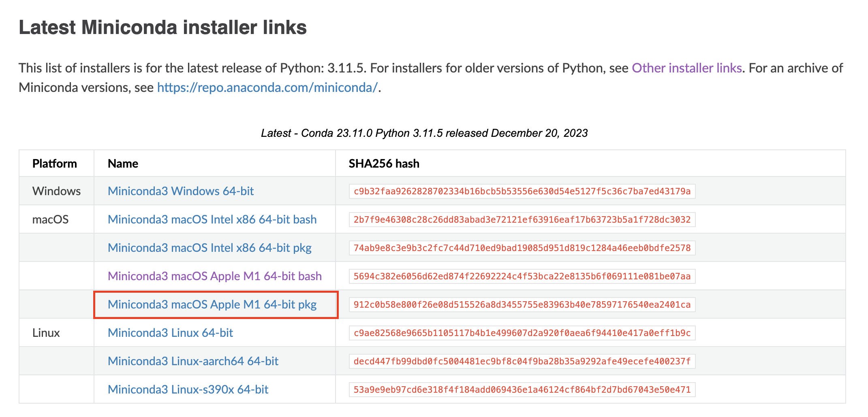
Task: Download Miniconda3 macOS Apple M1 64-bit pkg
Action: click(212, 304)
